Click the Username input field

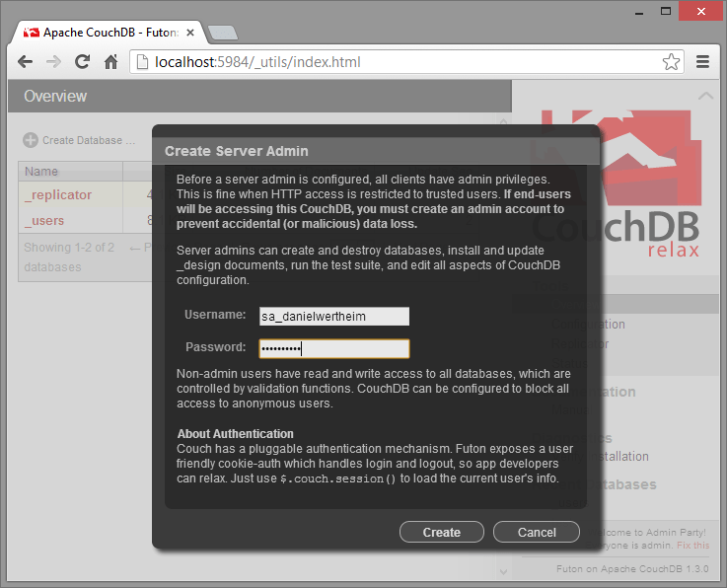click(x=334, y=317)
